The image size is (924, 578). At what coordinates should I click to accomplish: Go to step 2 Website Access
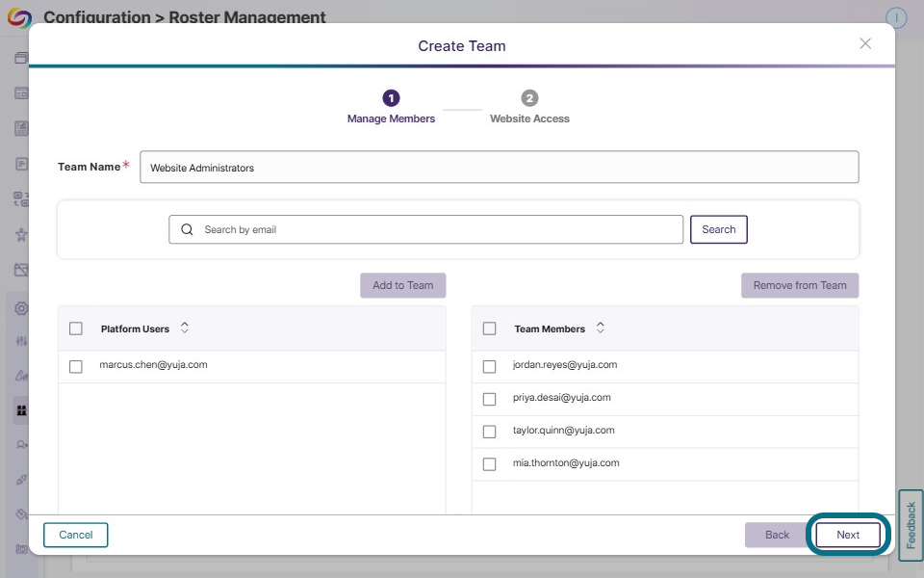point(529,107)
